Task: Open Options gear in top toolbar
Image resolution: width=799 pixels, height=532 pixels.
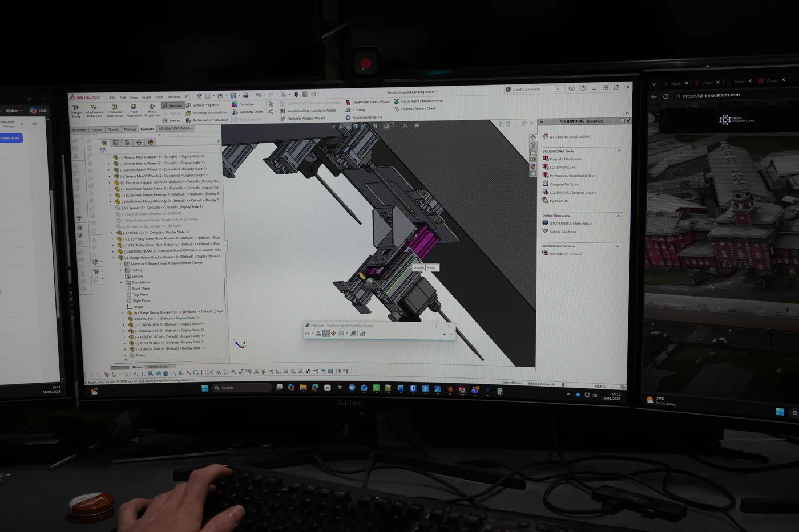Action: [313, 94]
